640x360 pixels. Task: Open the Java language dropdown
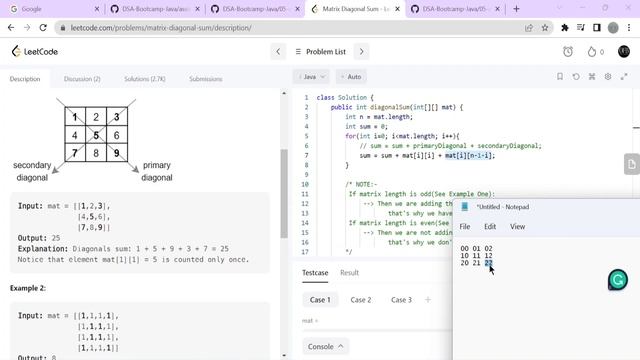tap(311, 77)
